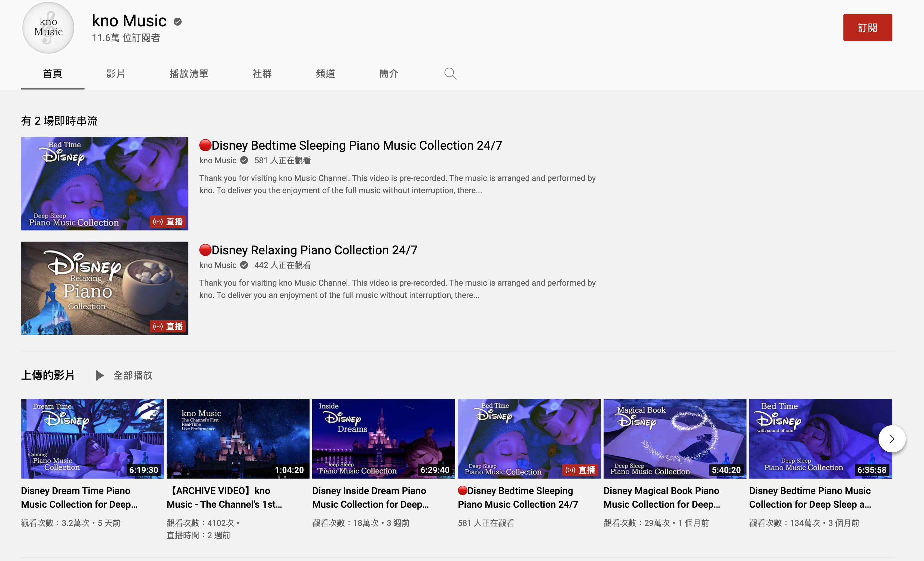924x561 pixels.
Task: Open the 播放清單 playlists tab
Action: 189,73
